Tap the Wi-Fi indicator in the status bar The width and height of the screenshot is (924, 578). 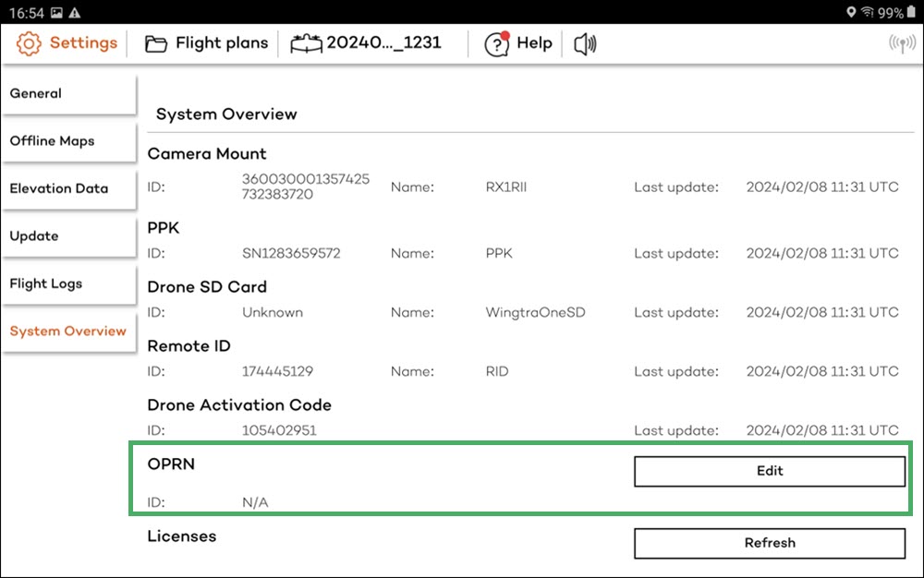pos(869,12)
